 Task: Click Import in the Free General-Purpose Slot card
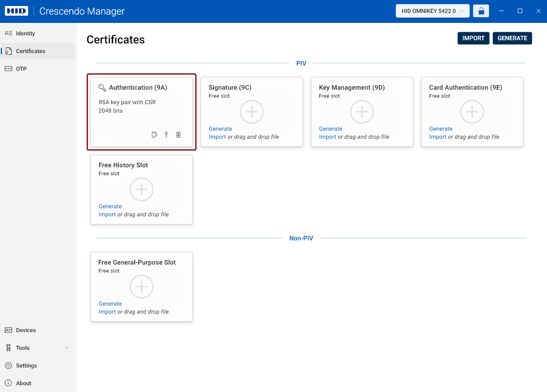[107, 312]
